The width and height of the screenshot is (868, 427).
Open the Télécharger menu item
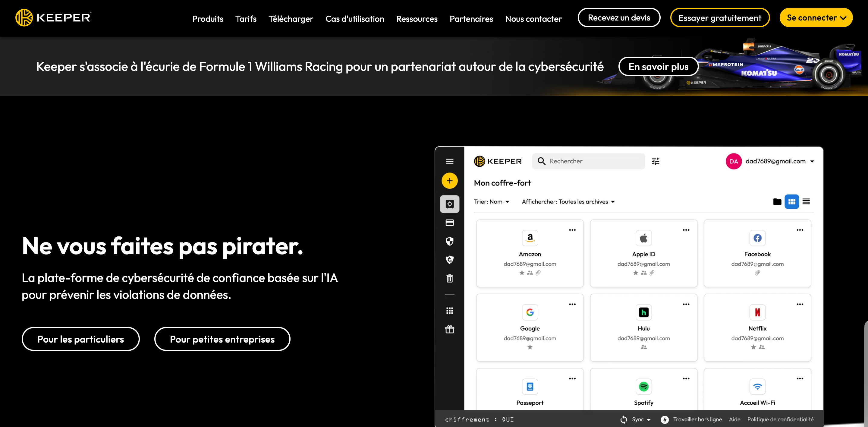pos(291,19)
